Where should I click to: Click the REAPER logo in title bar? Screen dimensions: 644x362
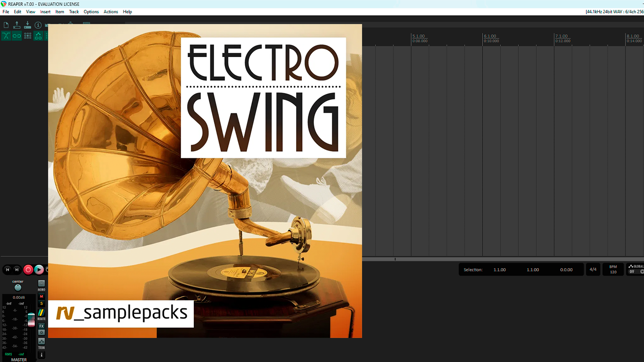4,4
